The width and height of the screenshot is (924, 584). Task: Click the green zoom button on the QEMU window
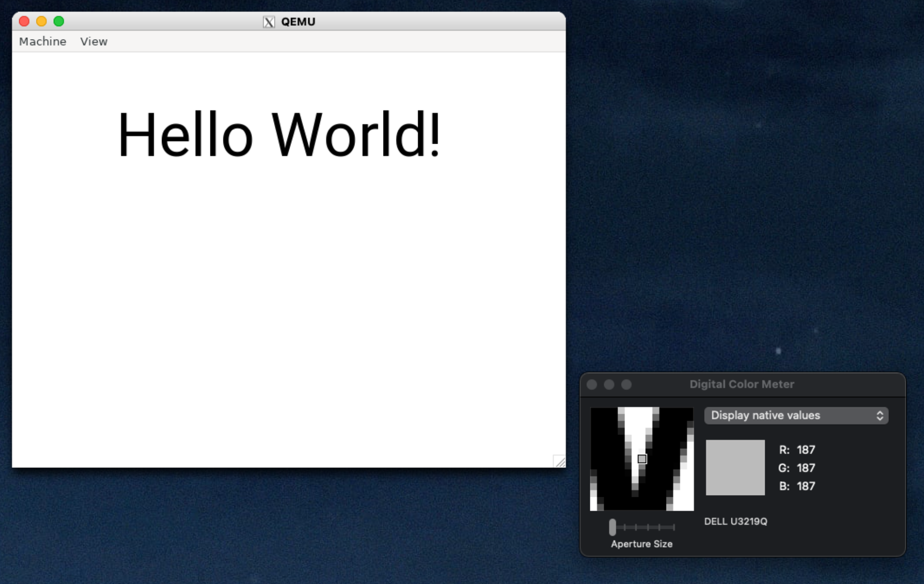[x=58, y=21]
